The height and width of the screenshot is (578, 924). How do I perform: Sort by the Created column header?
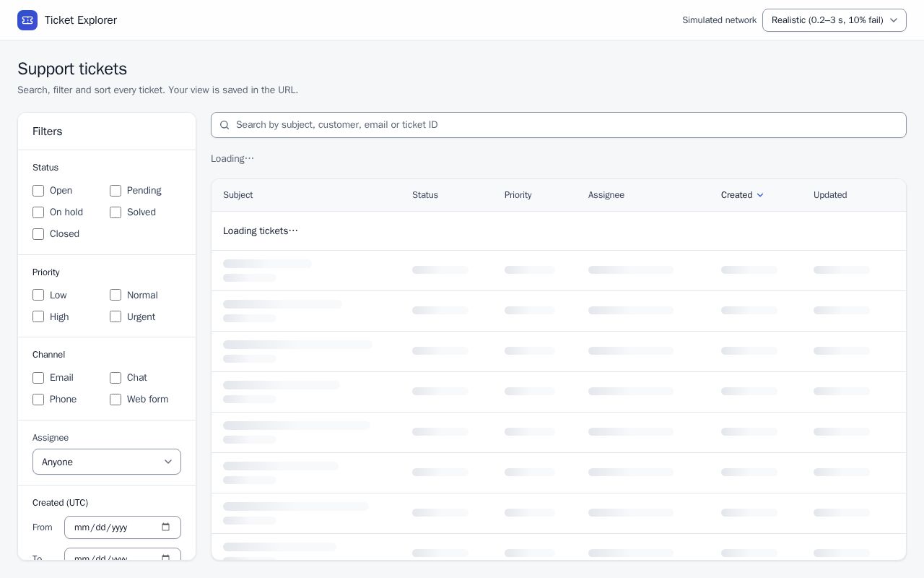[742, 195]
